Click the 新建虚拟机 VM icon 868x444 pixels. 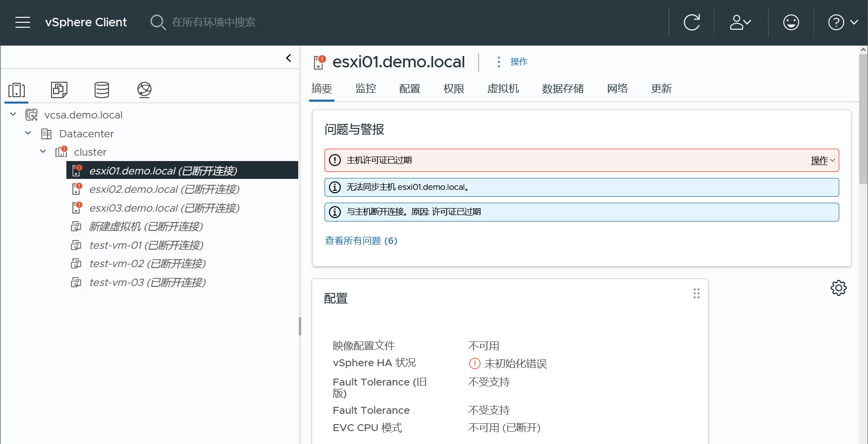coord(76,226)
